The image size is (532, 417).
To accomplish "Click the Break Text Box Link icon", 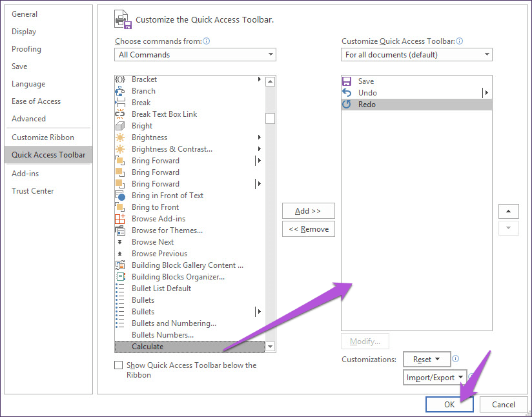I will click(x=120, y=114).
